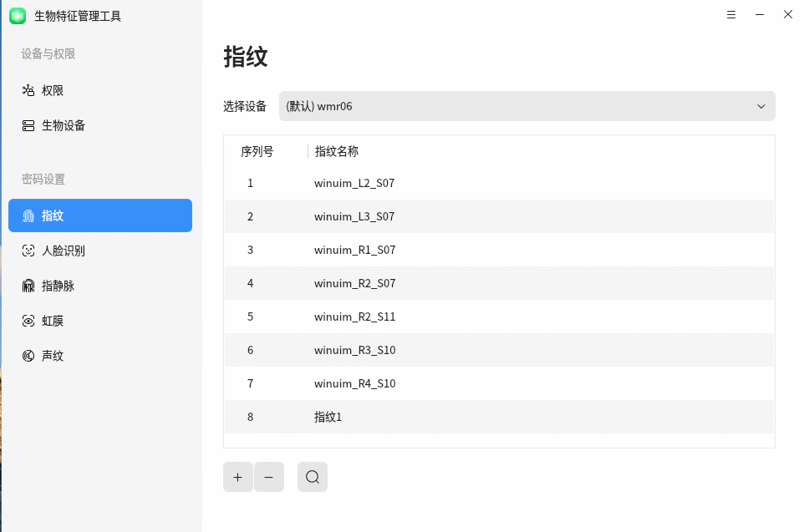Select row winuim_R2_S11

499,317
